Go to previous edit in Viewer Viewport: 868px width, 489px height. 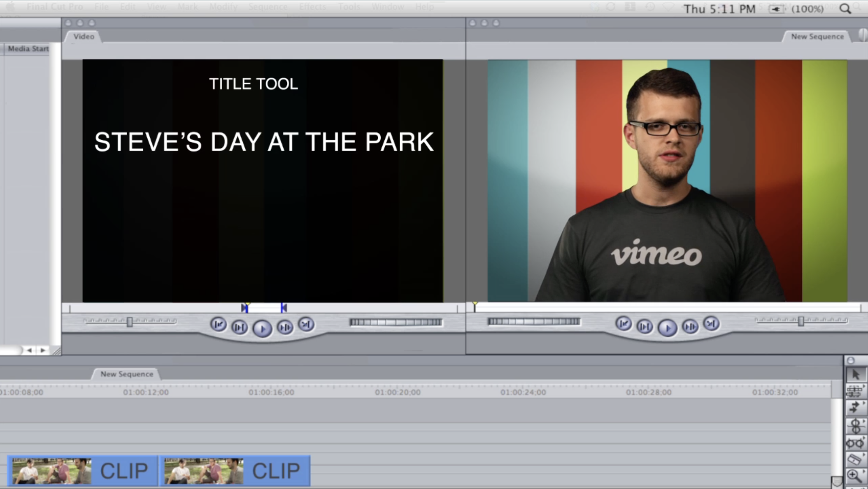(218, 325)
